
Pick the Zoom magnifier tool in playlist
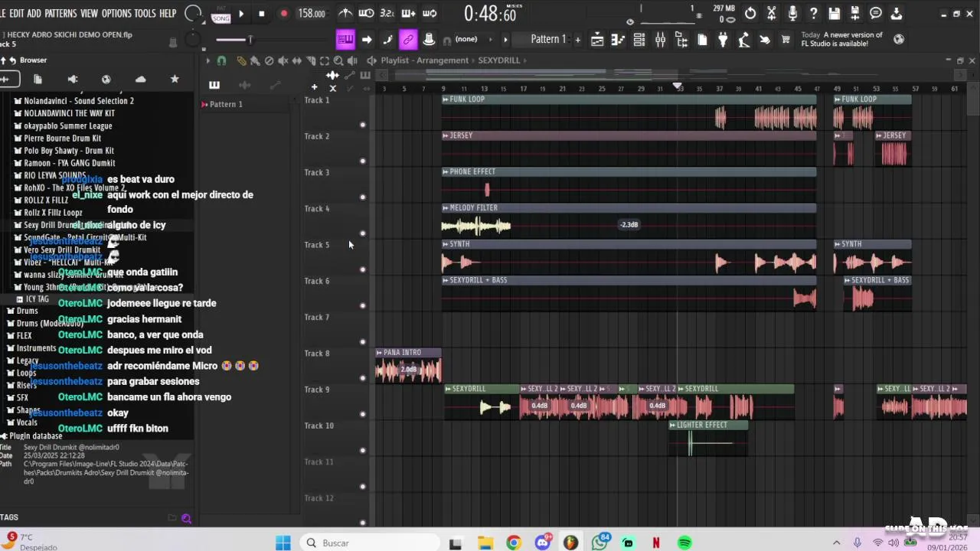338,60
